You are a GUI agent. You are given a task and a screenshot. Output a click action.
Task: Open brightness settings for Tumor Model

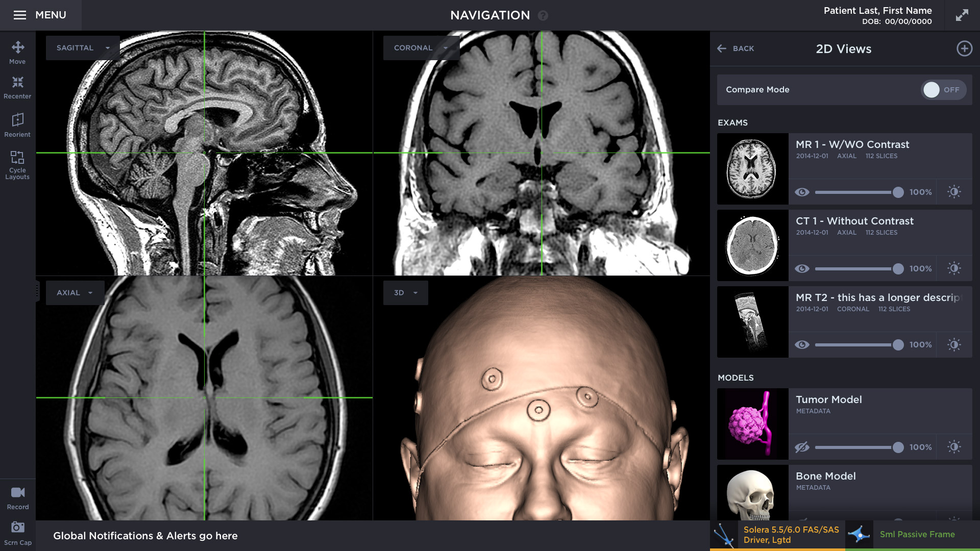point(954,447)
